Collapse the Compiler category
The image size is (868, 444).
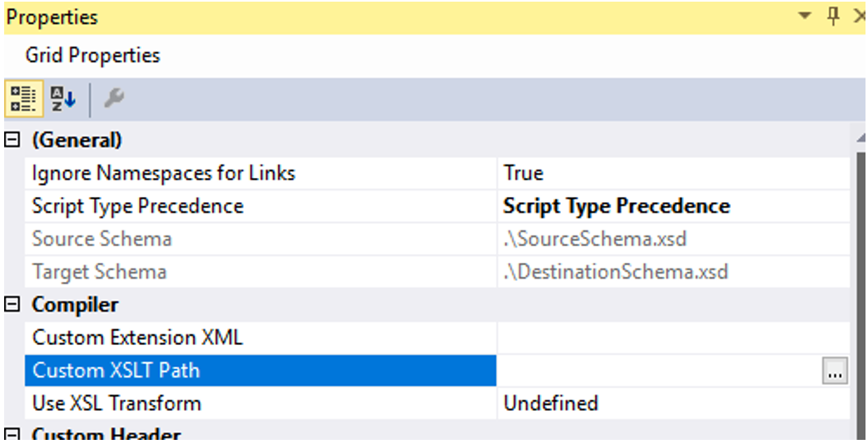click(12, 305)
